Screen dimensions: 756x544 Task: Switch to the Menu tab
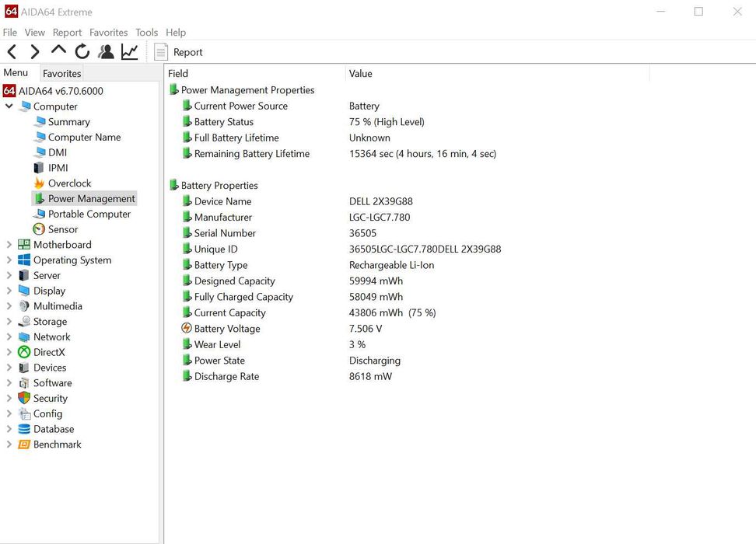pos(16,73)
